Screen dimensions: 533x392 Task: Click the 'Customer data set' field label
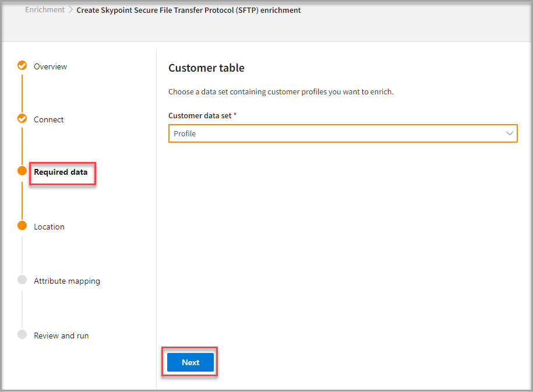click(200, 115)
